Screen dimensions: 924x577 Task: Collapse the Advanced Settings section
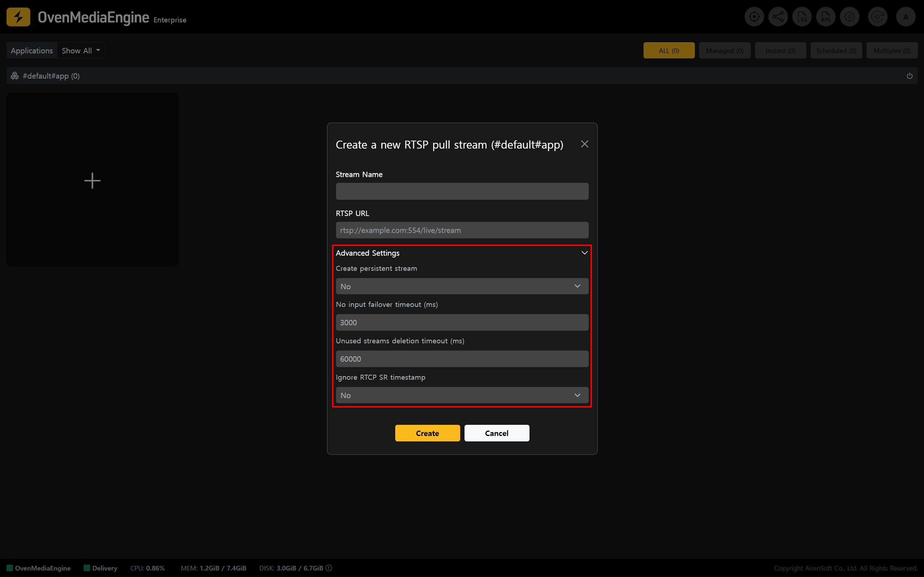pyautogui.click(x=584, y=253)
